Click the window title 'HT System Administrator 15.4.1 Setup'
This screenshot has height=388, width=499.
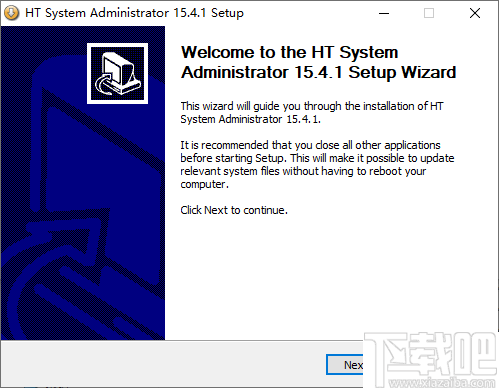coord(134,13)
